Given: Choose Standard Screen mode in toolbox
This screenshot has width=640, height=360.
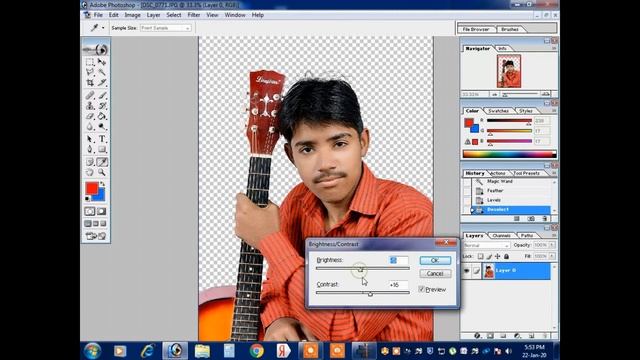Looking at the screenshot, I should click(x=88, y=224).
